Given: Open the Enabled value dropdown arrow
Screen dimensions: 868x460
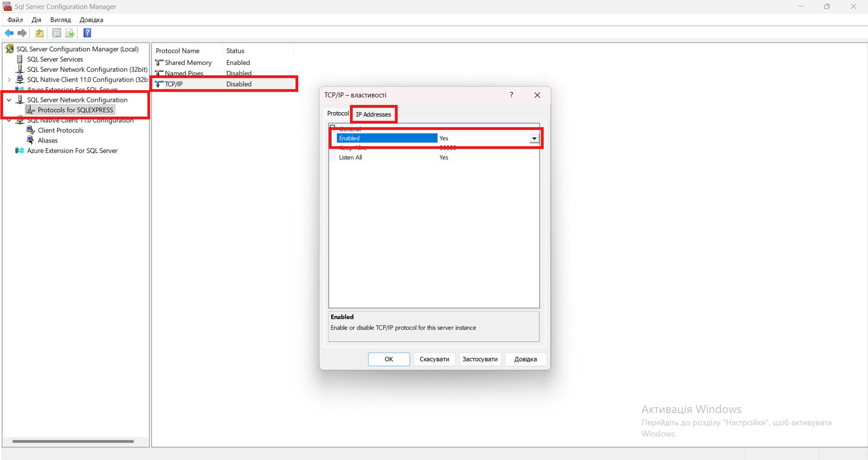Looking at the screenshot, I should click(534, 138).
